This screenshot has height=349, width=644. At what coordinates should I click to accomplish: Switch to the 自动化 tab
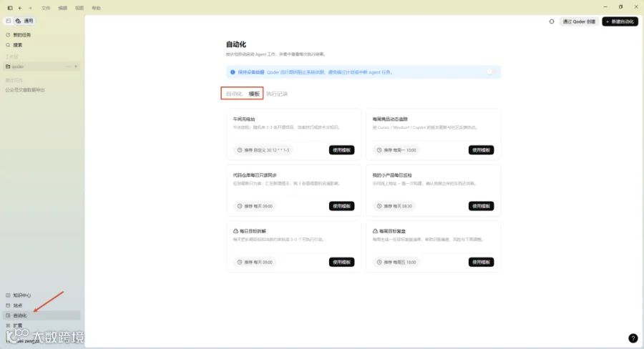(x=234, y=94)
